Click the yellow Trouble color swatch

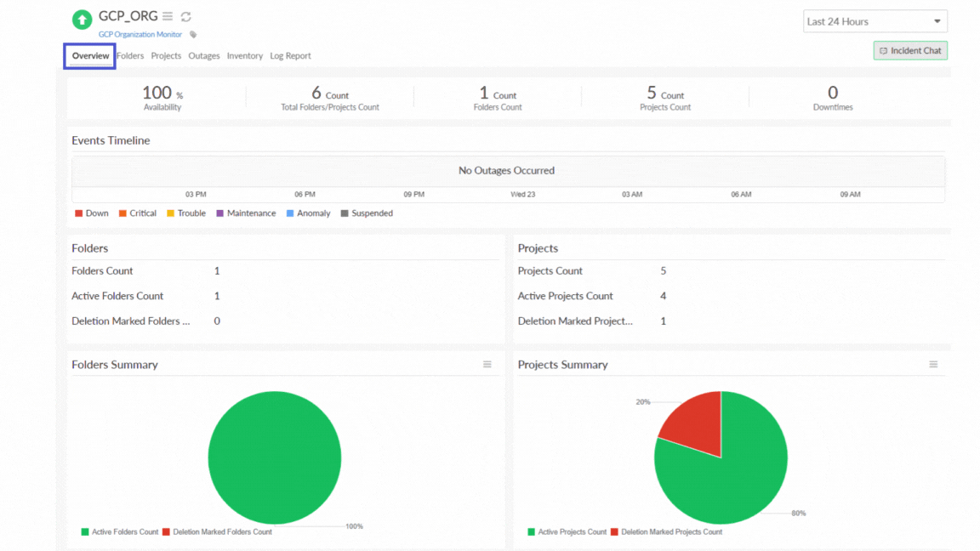169,213
